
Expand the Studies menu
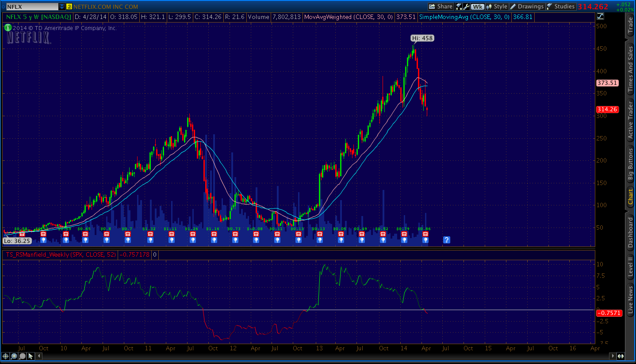[x=561, y=7]
